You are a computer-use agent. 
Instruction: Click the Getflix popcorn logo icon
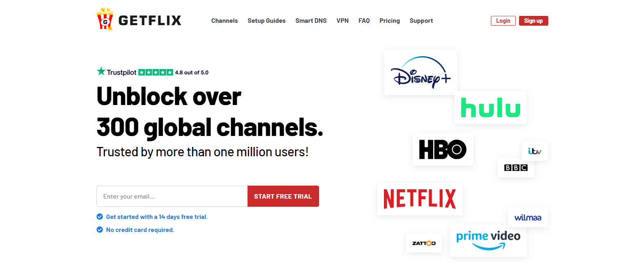pyautogui.click(x=105, y=19)
